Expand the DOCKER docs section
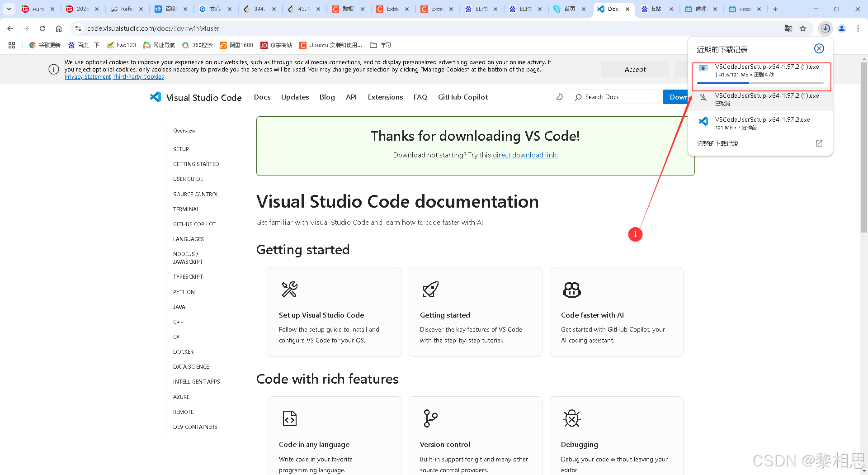The width and height of the screenshot is (868, 475). coord(183,351)
